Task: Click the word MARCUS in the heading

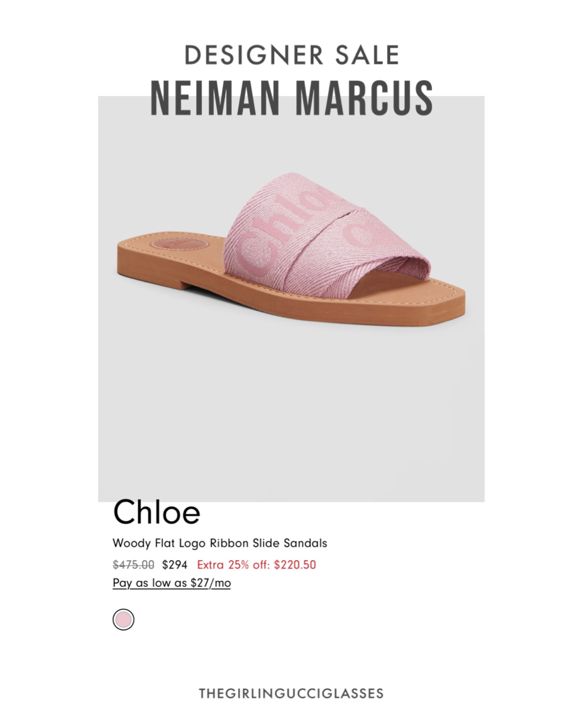Action: [x=365, y=98]
